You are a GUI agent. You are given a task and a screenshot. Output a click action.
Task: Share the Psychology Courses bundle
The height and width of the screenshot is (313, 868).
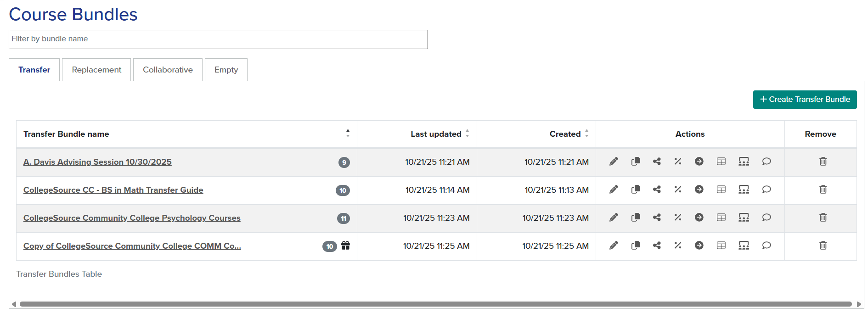(657, 218)
